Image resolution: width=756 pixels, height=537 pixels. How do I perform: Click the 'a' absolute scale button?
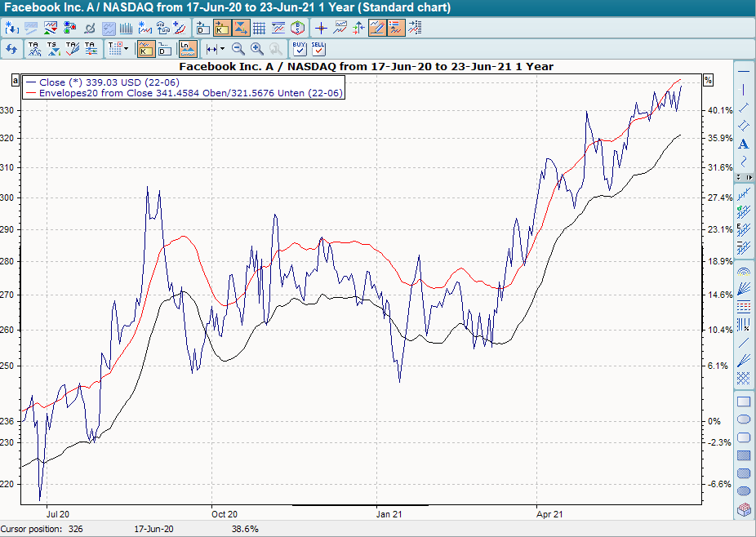[x=15, y=80]
